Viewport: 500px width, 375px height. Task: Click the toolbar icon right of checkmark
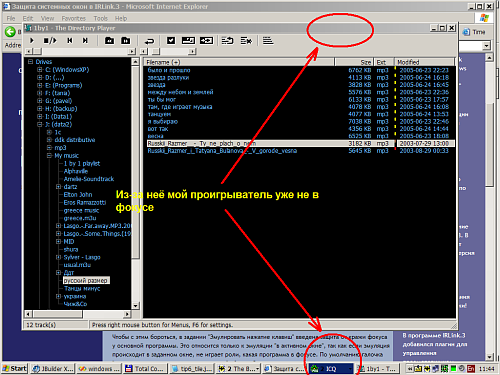click(x=188, y=40)
